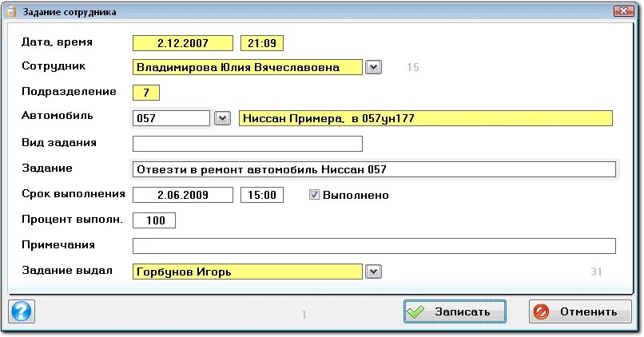The height and width of the screenshot is (337, 644).
Task: Select the date field 2.12.2007
Action: coord(183,43)
